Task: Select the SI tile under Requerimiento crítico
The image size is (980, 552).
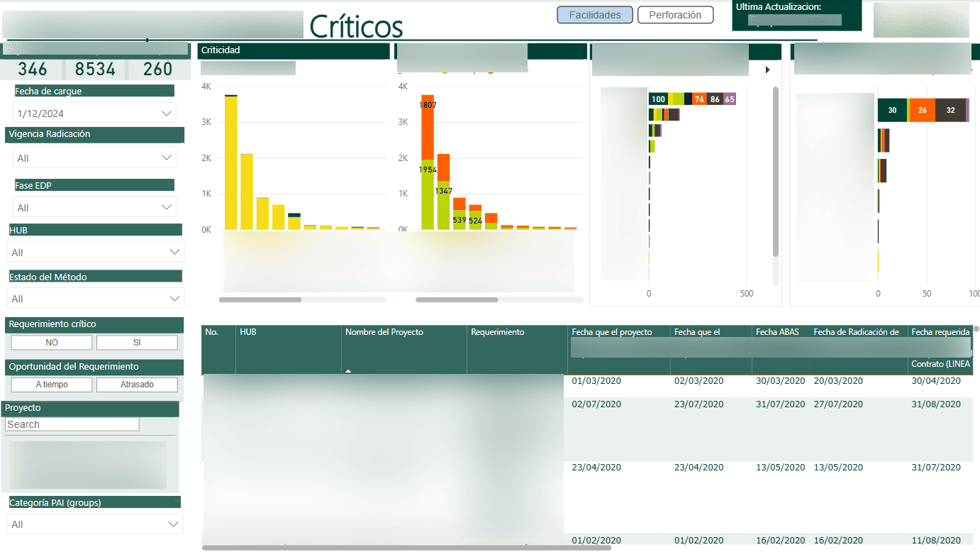Action: [x=137, y=343]
